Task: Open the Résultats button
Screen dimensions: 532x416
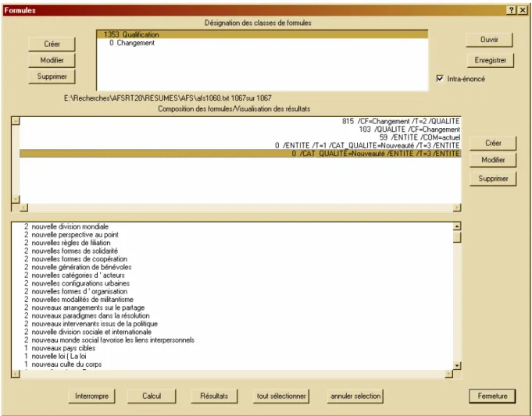Action: pos(214,396)
